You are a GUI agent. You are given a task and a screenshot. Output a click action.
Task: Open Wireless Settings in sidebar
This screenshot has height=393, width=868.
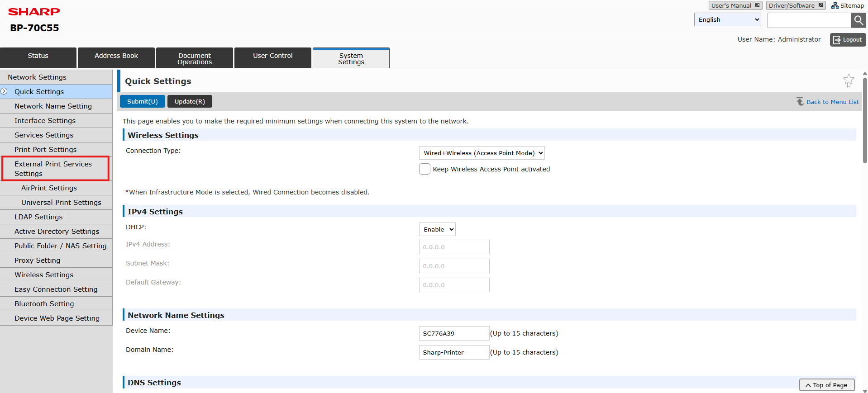pyautogui.click(x=56, y=275)
